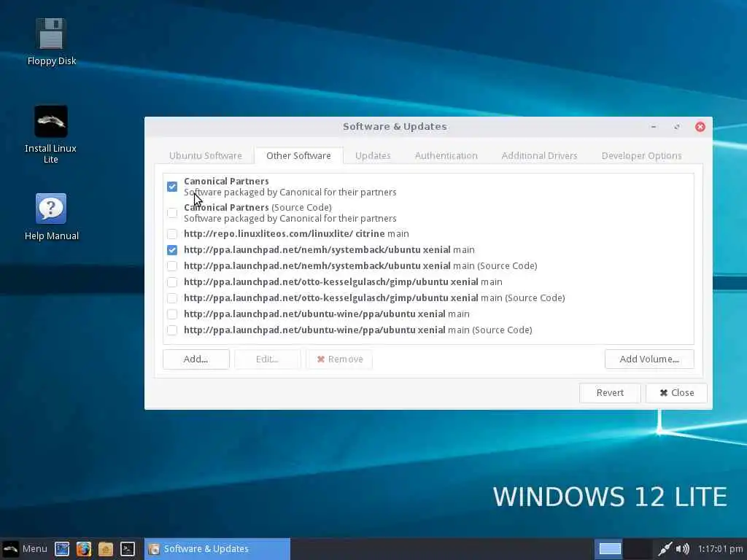Enable systemback xenial main (Source Code) checkbox
Image resolution: width=747 pixels, height=560 pixels.
click(x=172, y=265)
